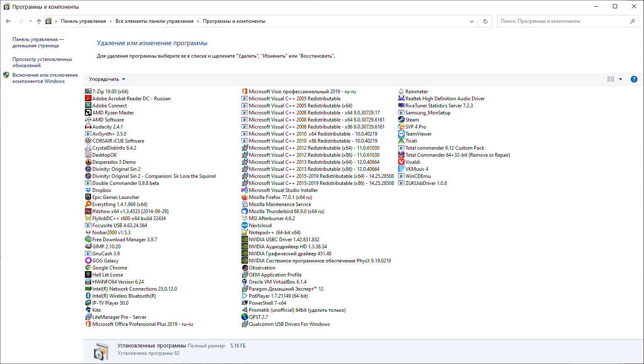Click the GOG Galaxy purple ring icon
The image size is (644, 364).
click(88, 261)
